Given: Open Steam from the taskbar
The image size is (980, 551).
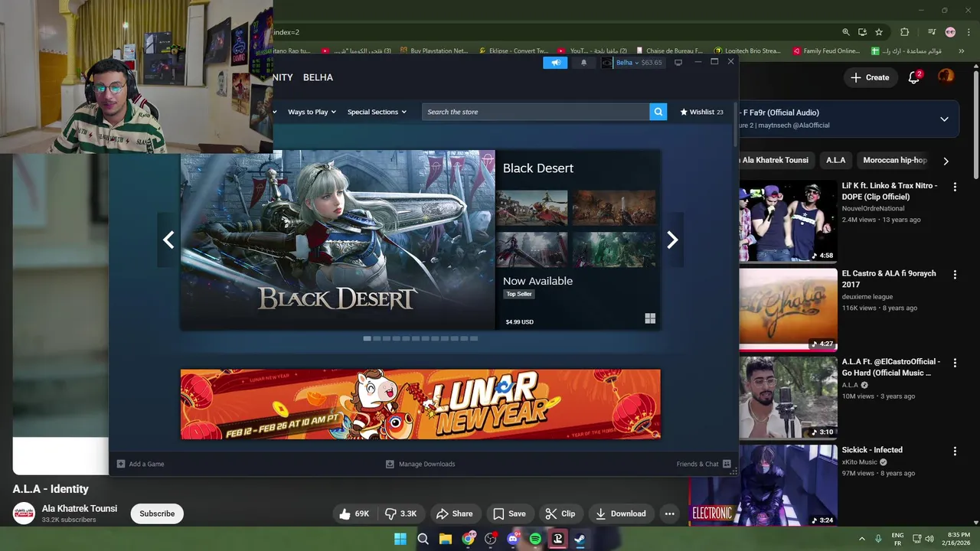Looking at the screenshot, I should [580, 539].
